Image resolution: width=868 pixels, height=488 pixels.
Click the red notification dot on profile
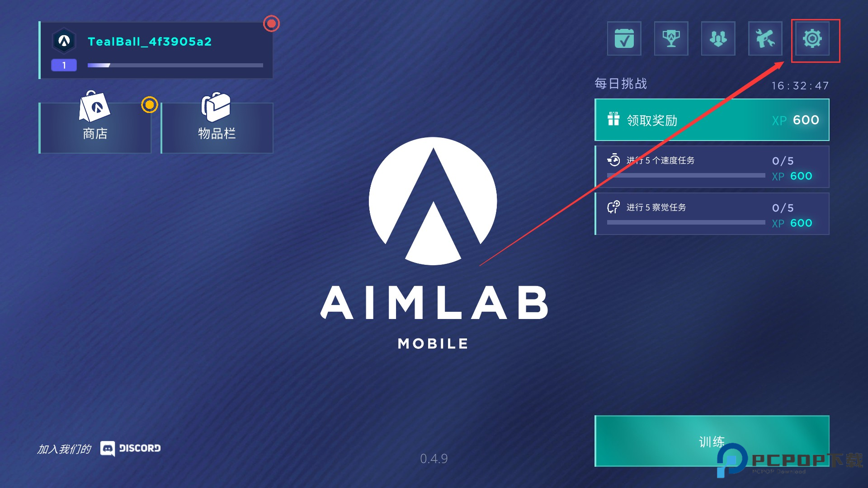[x=271, y=23]
